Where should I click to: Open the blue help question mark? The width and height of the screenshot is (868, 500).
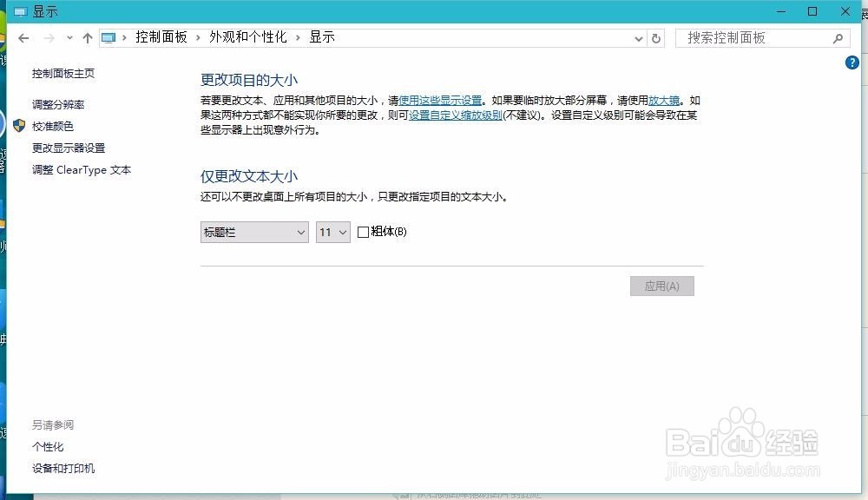pyautogui.click(x=852, y=62)
